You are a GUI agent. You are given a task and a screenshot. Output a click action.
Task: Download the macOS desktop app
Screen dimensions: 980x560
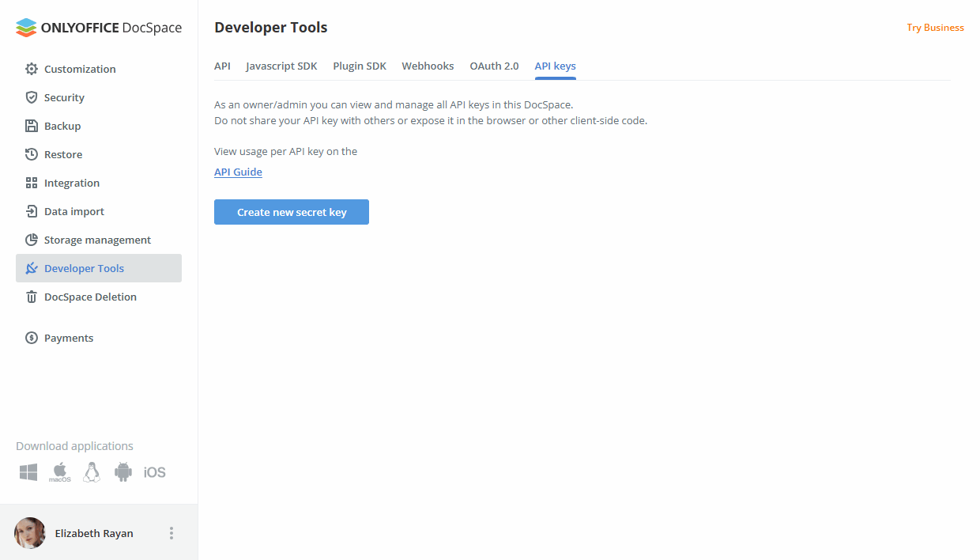click(60, 472)
